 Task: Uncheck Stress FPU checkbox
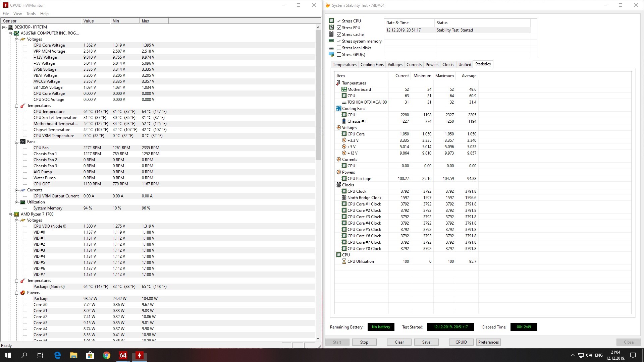coord(339,28)
